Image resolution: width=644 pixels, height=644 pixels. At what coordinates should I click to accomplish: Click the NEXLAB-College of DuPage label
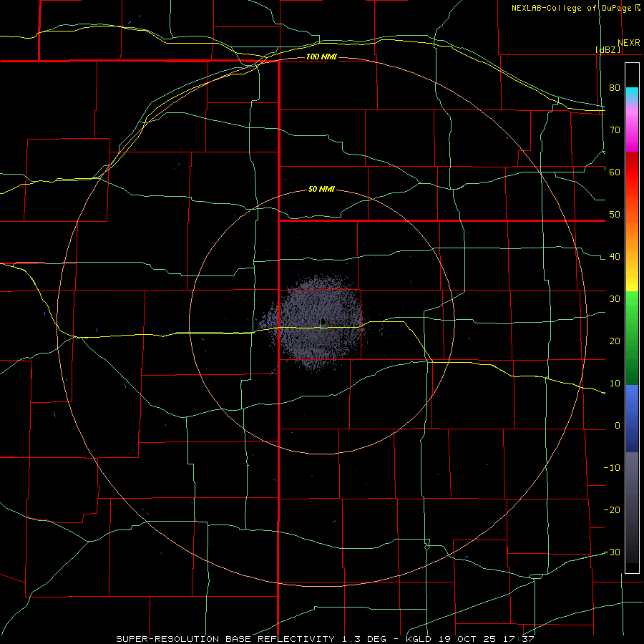pyautogui.click(x=572, y=8)
